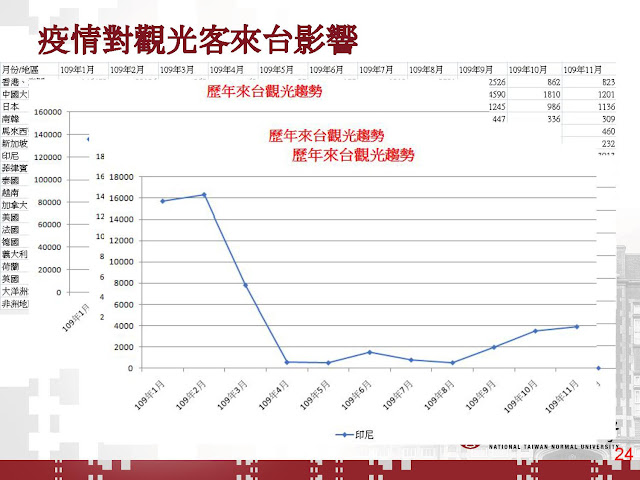Select the table cell with value 1245
Image resolution: width=640 pixels, height=480 pixels.
coord(497,107)
